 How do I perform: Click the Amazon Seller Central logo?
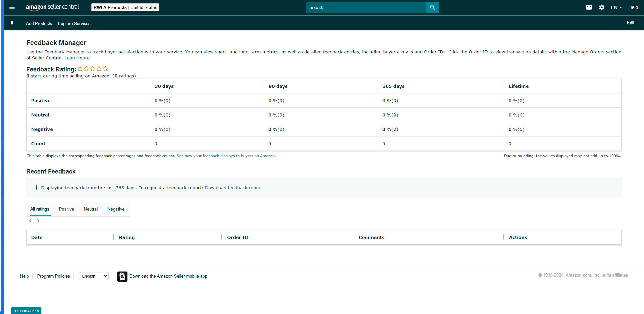coord(52,7)
